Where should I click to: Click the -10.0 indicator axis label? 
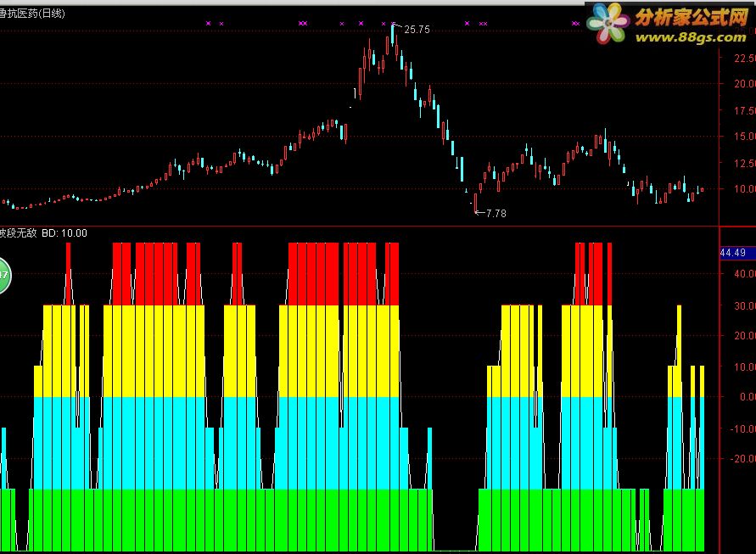click(743, 428)
